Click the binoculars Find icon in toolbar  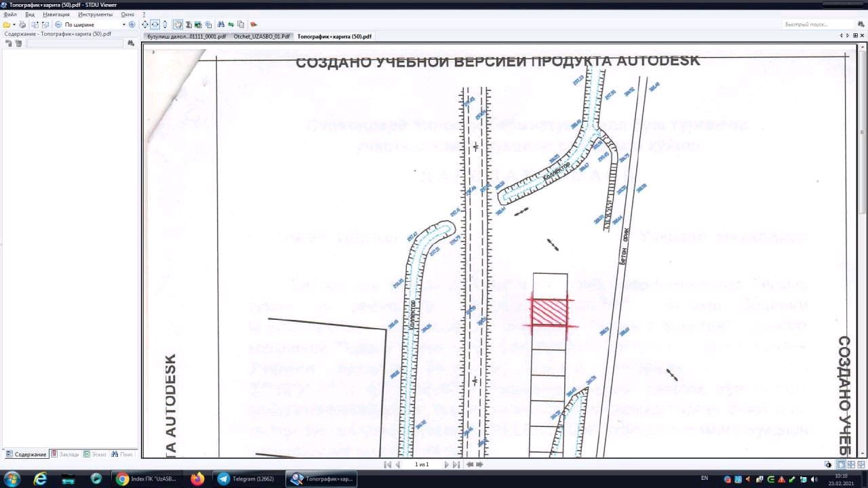tap(221, 24)
